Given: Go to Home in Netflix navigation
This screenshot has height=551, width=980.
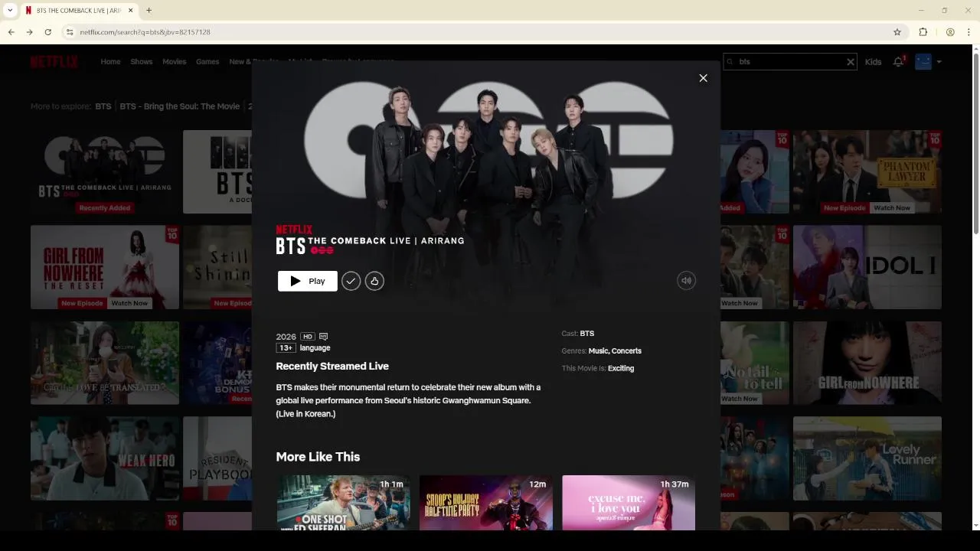Looking at the screenshot, I should coord(110,62).
